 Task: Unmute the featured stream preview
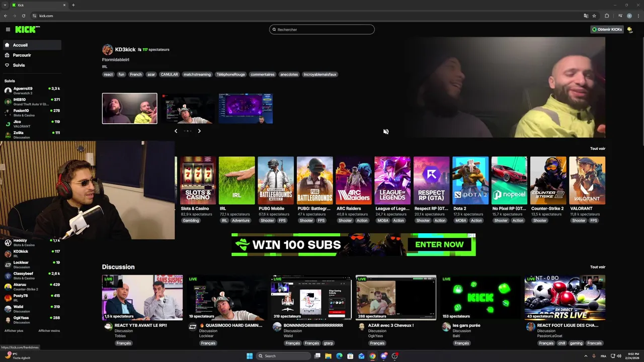[386, 132]
